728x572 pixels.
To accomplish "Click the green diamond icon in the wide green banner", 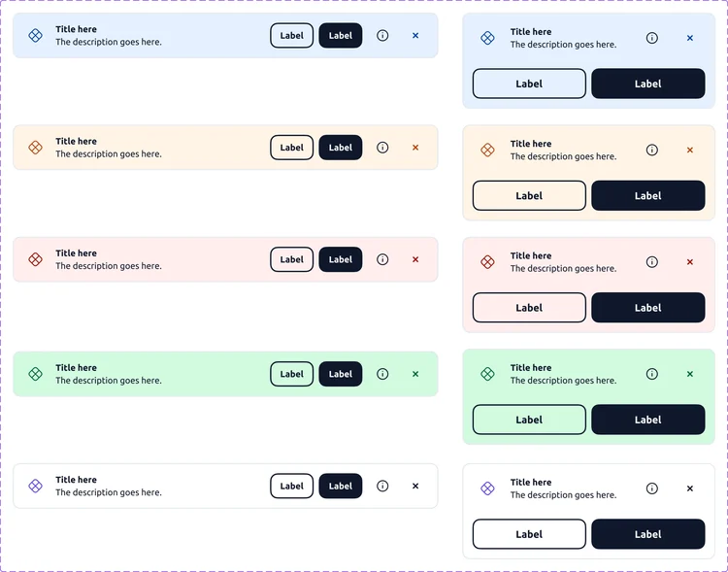I will 35,374.
